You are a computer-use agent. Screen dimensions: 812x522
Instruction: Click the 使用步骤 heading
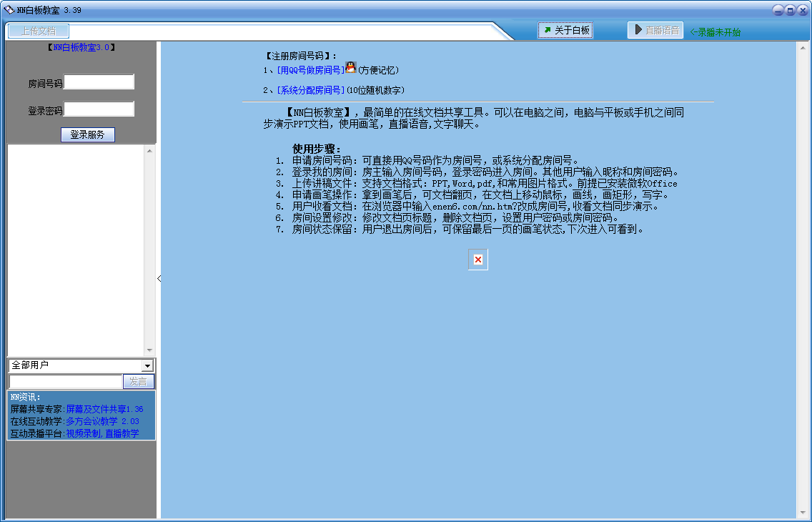[x=317, y=149]
